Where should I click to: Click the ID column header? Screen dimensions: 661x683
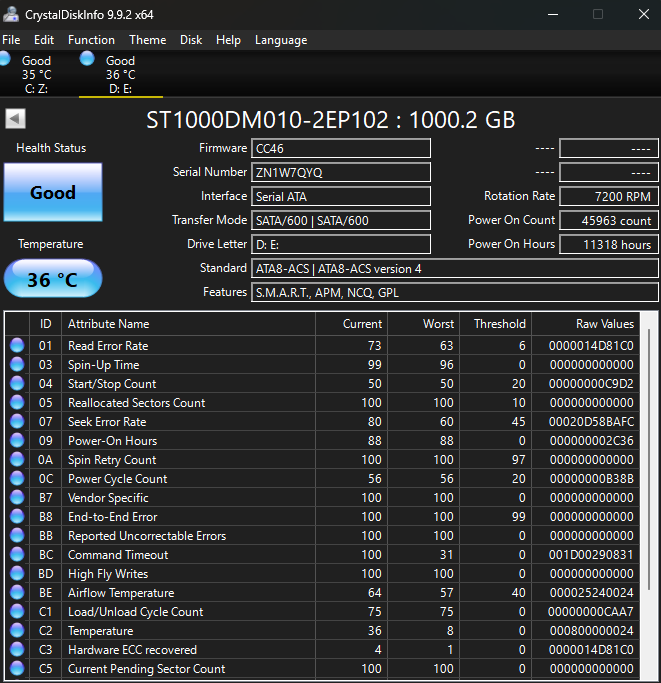[x=45, y=324]
